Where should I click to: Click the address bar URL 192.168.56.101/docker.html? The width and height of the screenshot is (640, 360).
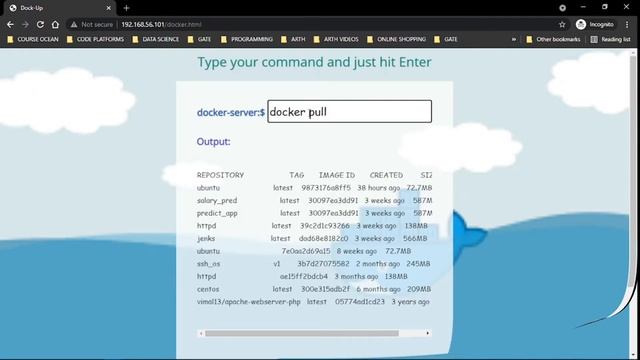pyautogui.click(x=161, y=24)
